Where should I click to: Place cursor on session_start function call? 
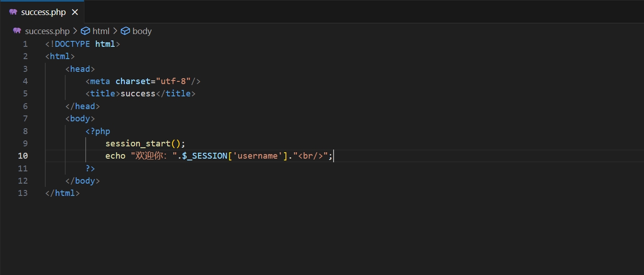click(x=138, y=144)
